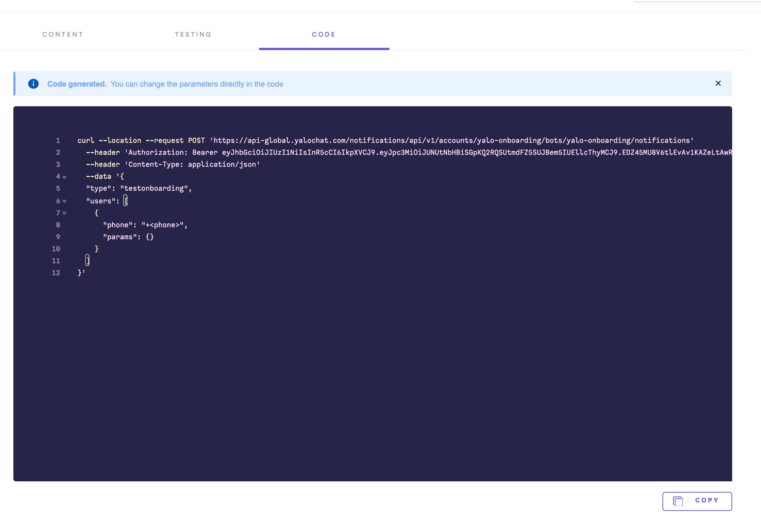Image resolution: width=761 pixels, height=532 pixels.
Task: Click the Content-Type header line
Action: click(x=192, y=165)
